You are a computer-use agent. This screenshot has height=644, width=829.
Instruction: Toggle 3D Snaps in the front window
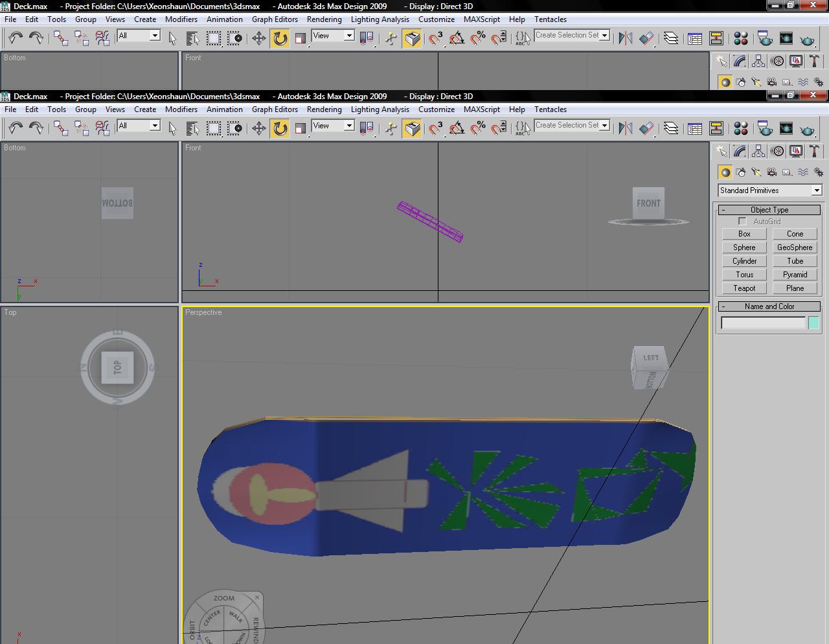[436, 128]
